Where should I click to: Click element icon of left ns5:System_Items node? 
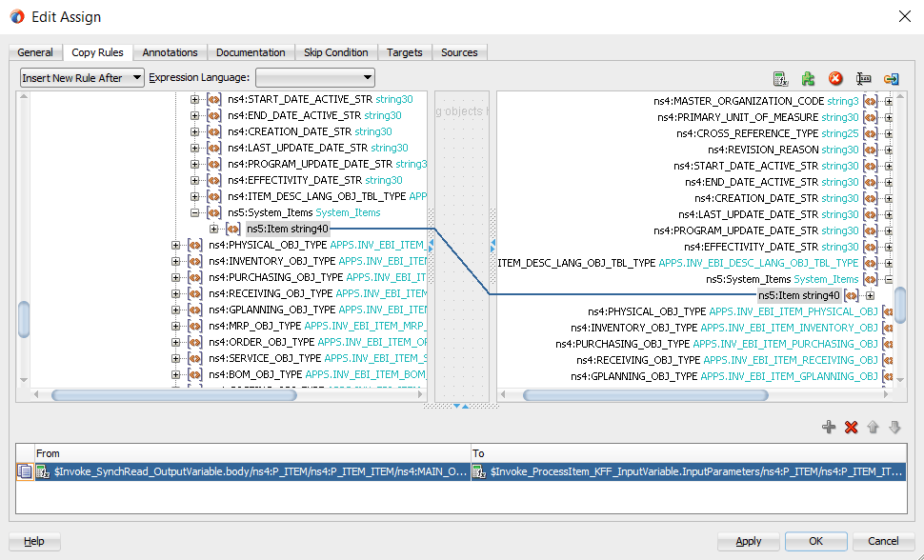tap(214, 212)
